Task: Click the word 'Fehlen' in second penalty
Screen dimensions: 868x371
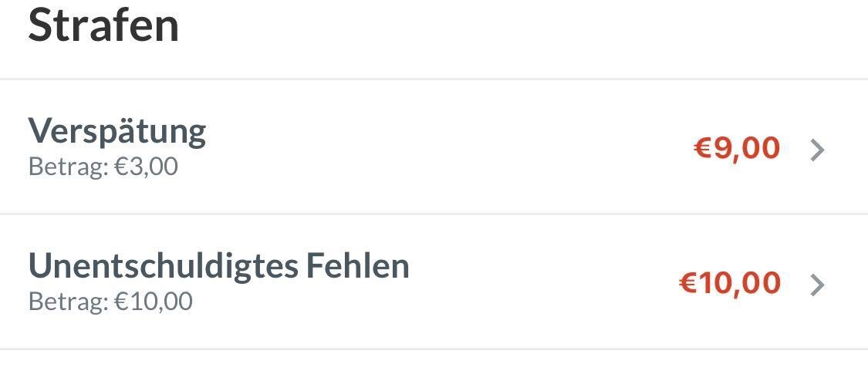Action: point(358,266)
